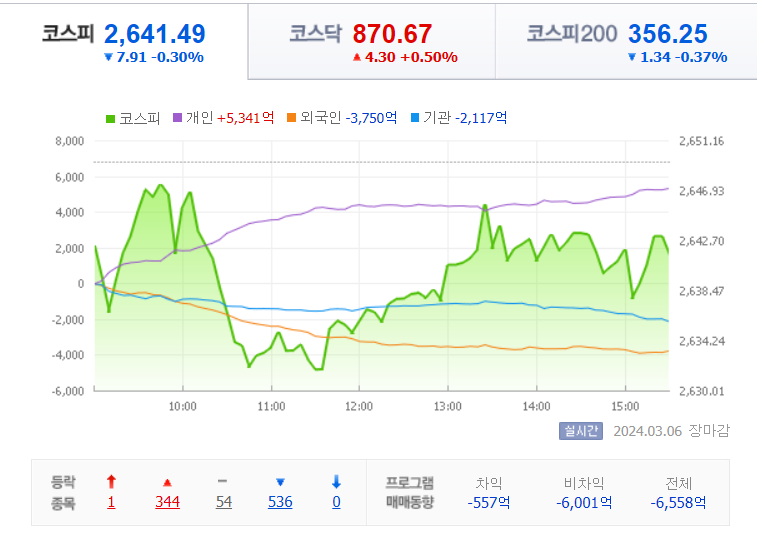Click the blue down arrow beside 1.34
Screen dimensions: 757x554
pyautogui.click(x=632, y=57)
